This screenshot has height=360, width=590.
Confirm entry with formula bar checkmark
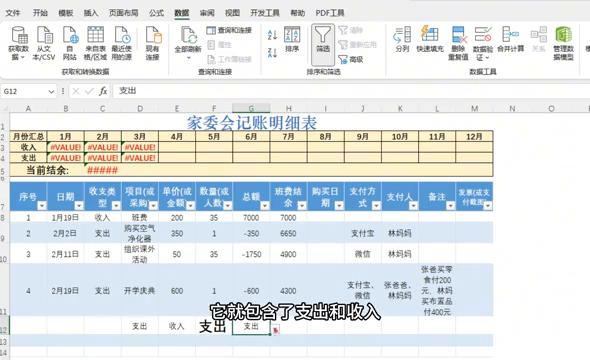click(x=89, y=91)
